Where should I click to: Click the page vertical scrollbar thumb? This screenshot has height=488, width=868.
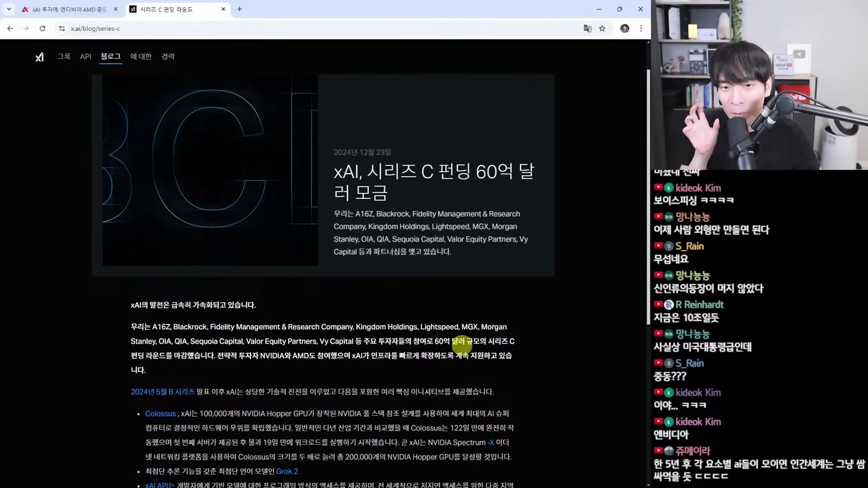pos(648,197)
